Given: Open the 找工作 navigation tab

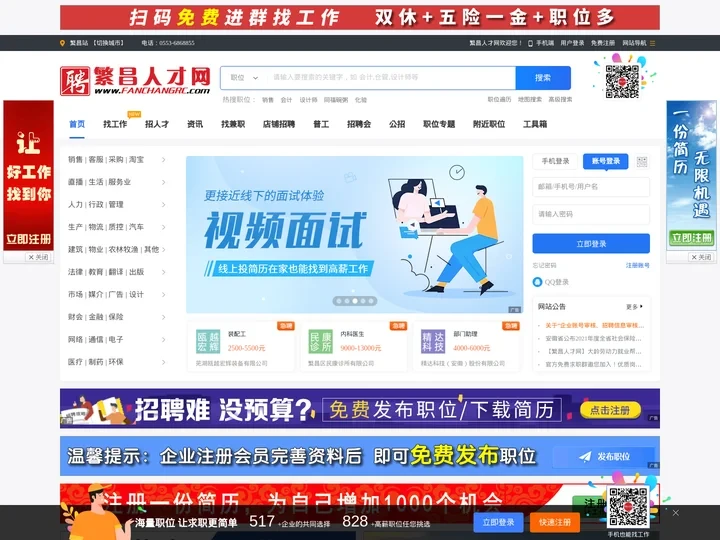Looking at the screenshot, I should [x=115, y=124].
